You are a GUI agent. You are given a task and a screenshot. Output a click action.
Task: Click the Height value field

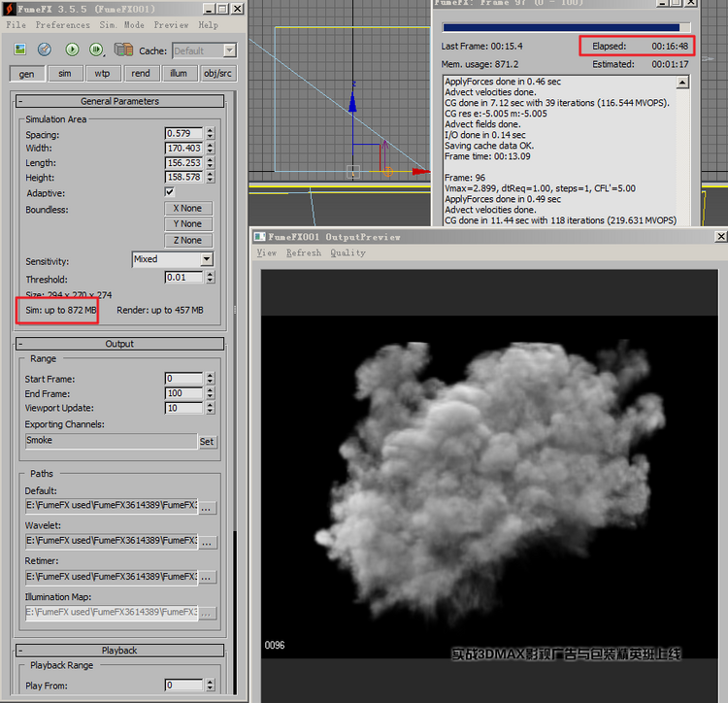183,177
